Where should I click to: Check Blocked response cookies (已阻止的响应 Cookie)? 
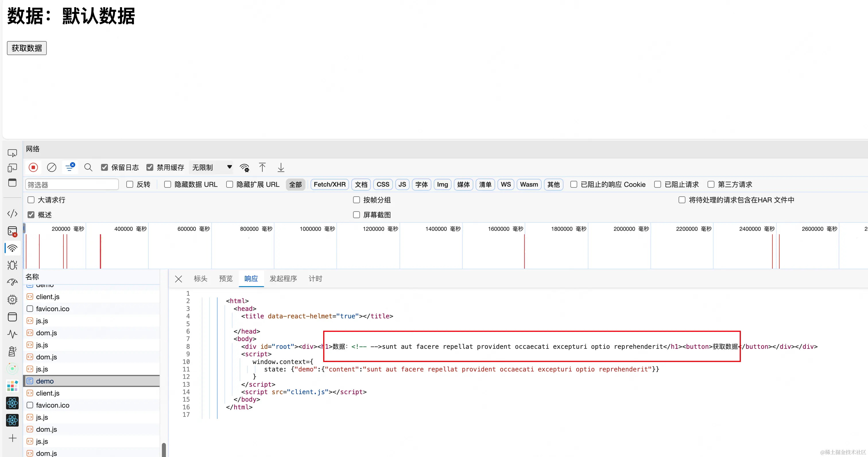pos(574,185)
